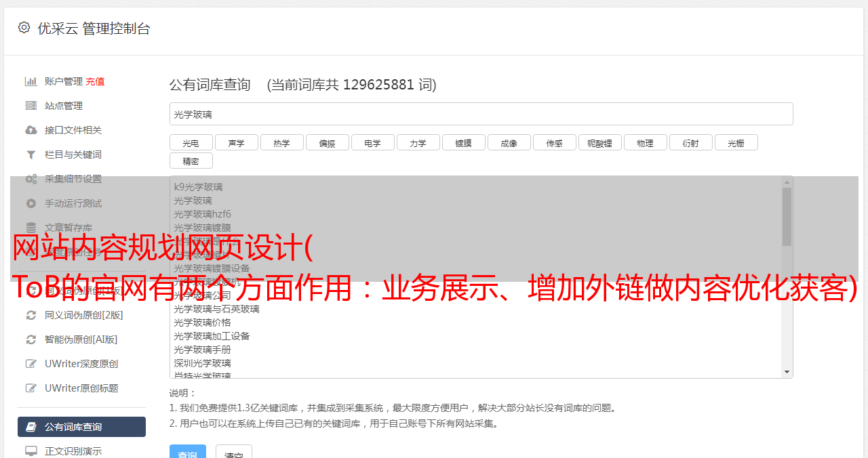The image size is (868, 458).
Task: Click the results list scrollbar thumb
Action: coord(787,217)
